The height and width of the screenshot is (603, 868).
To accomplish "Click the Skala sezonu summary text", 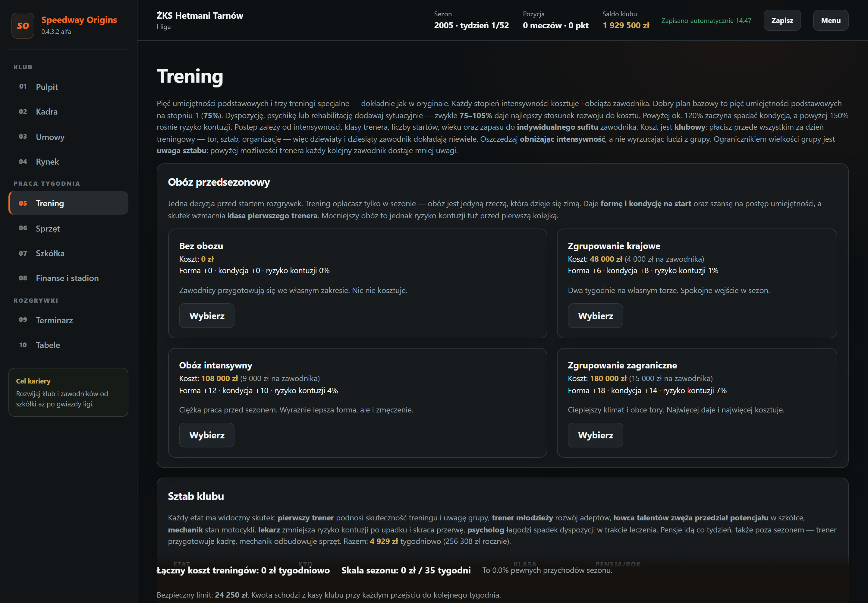I will coord(406,570).
